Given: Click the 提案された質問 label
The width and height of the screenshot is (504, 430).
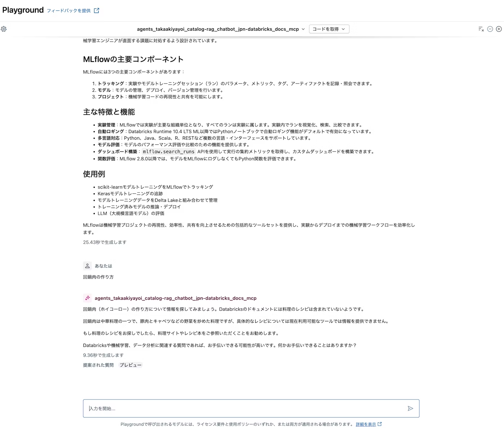Looking at the screenshot, I should 98,365.
